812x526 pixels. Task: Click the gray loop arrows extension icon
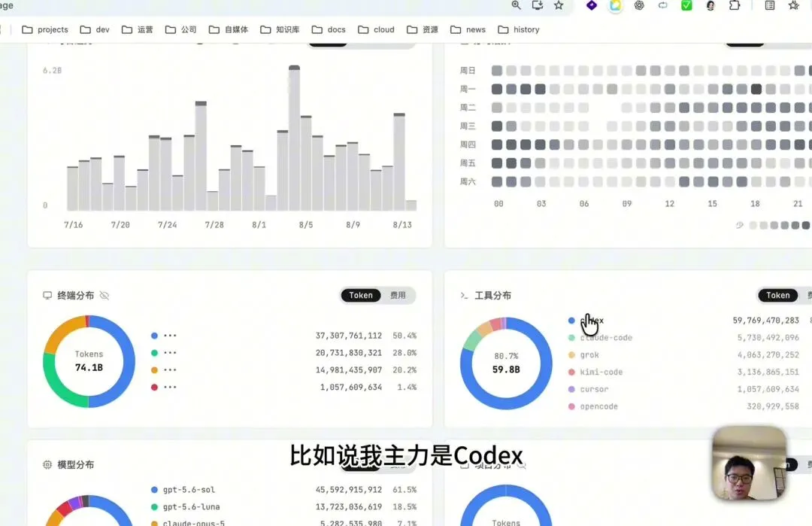(x=663, y=5)
